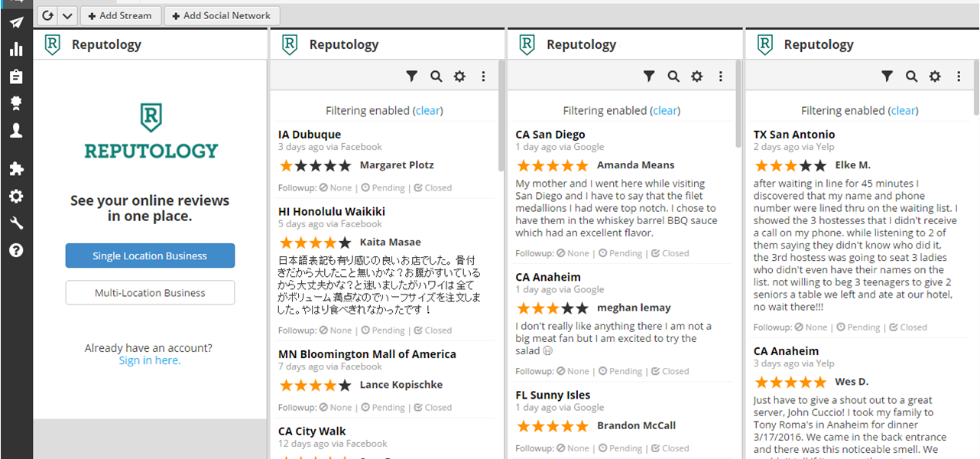Click the refresh streams icon in top bar
Image resolution: width=980 pixels, height=459 pixels.
coord(47,15)
